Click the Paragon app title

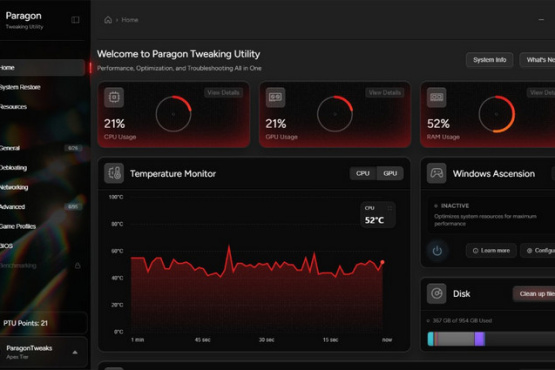pyautogui.click(x=23, y=16)
